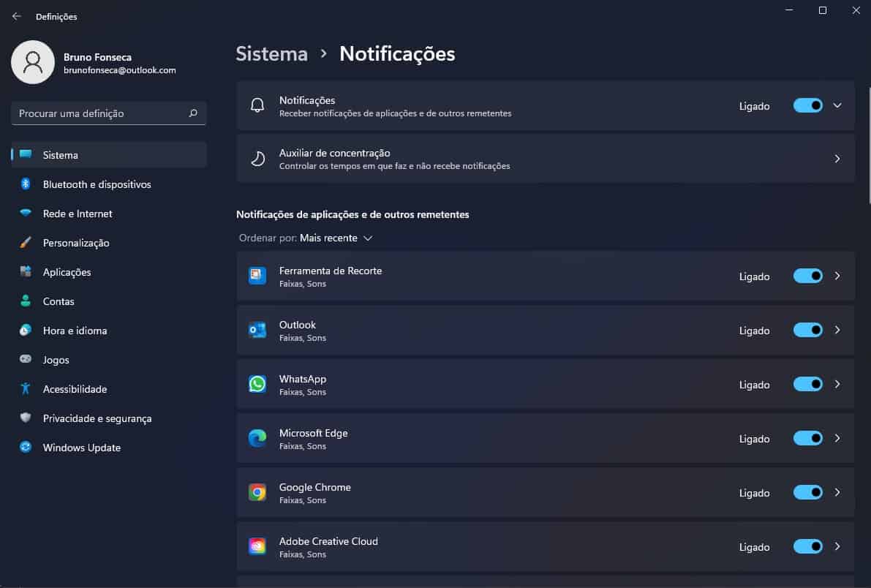The image size is (871, 588).
Task: Open the Ordenar por dropdown
Action: 336,238
